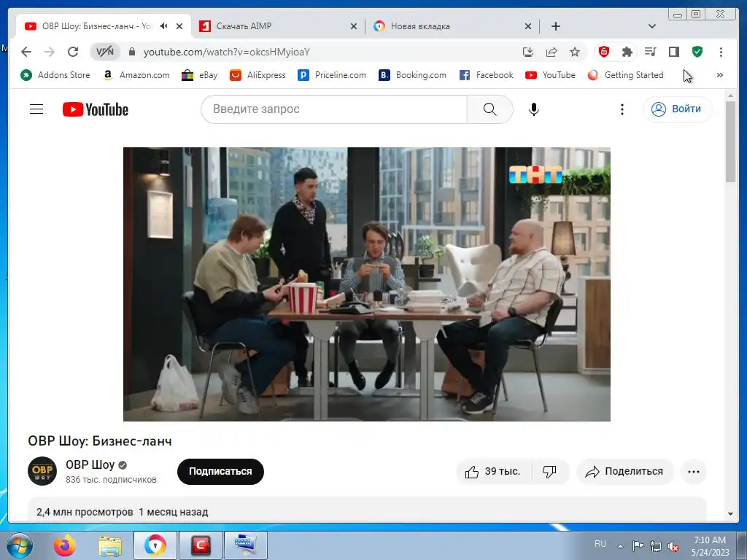Open the browser three-dot menu
Viewport: 747px width, 560px height.
pyautogui.click(x=721, y=52)
